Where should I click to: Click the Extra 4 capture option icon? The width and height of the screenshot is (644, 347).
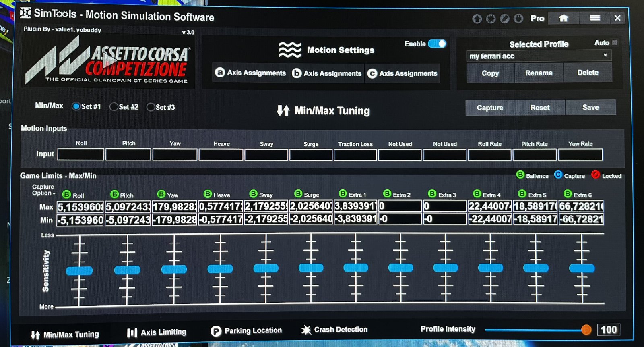point(477,194)
